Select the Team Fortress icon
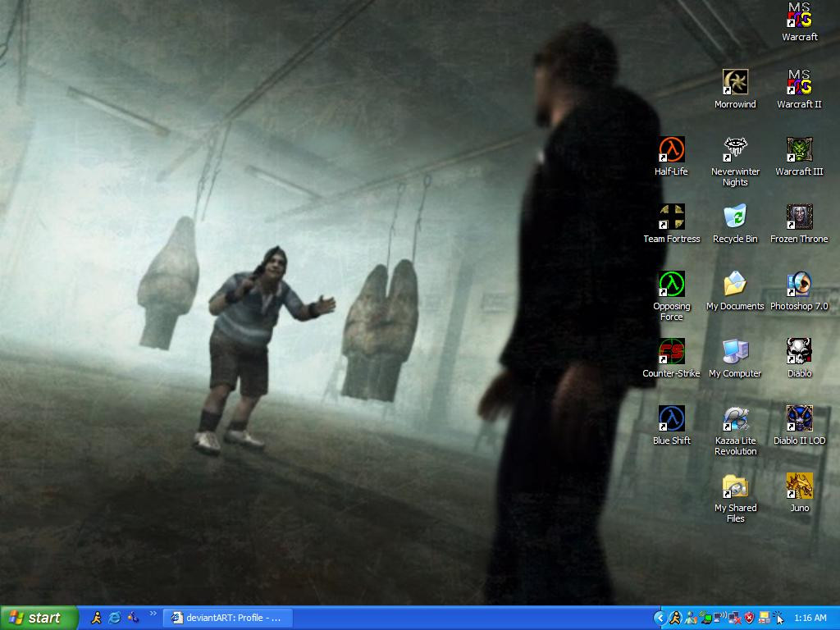 pyautogui.click(x=672, y=223)
